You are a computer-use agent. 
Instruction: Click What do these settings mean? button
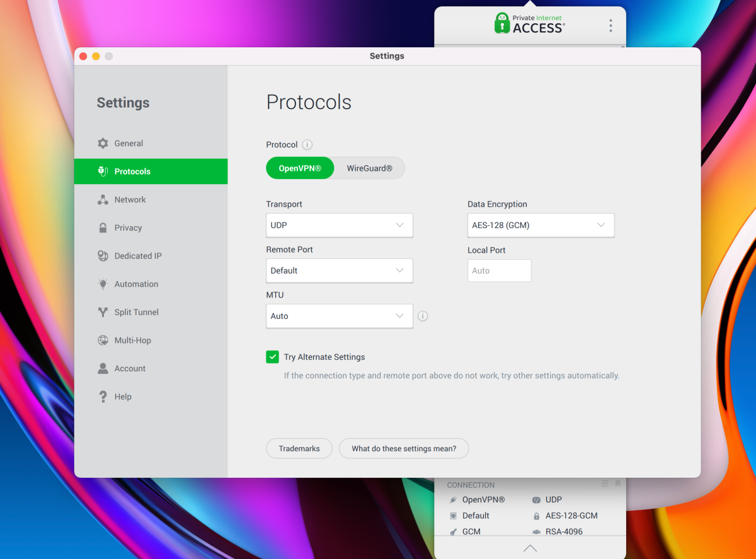point(404,449)
